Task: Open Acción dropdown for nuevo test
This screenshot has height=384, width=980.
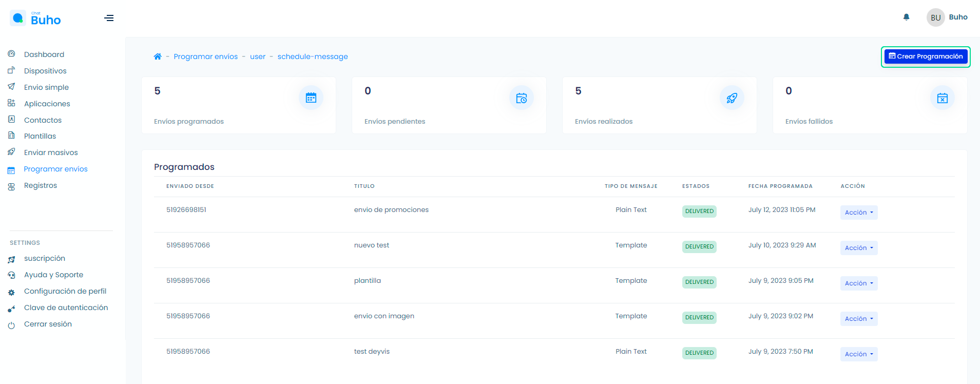Action: coord(859,248)
